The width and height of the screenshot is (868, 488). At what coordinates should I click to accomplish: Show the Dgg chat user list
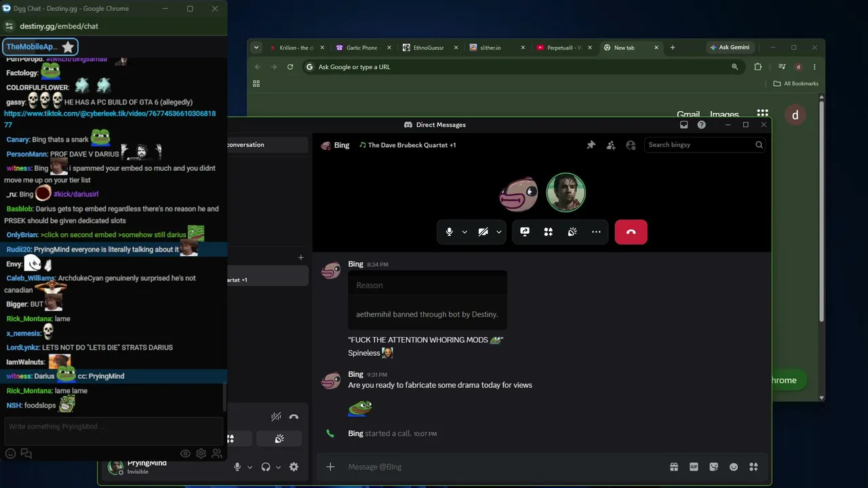pyautogui.click(x=217, y=453)
